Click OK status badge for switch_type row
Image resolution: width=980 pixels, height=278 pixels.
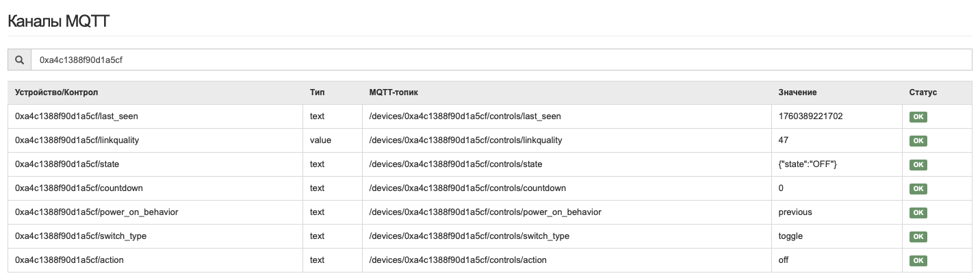(x=918, y=237)
